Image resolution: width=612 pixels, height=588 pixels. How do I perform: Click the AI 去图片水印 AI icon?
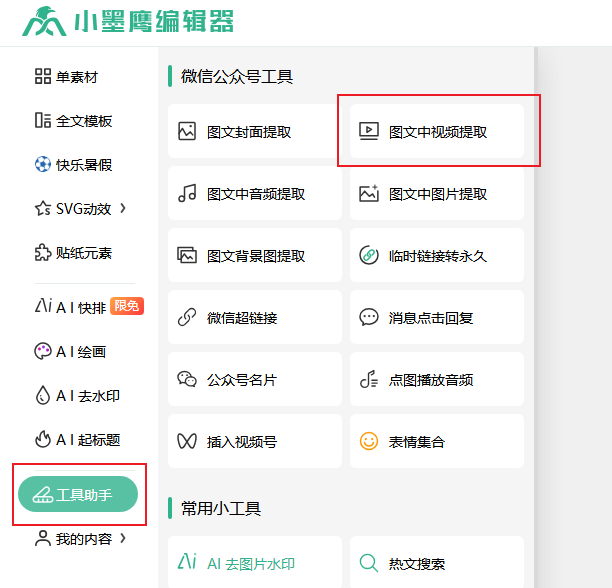click(187, 561)
